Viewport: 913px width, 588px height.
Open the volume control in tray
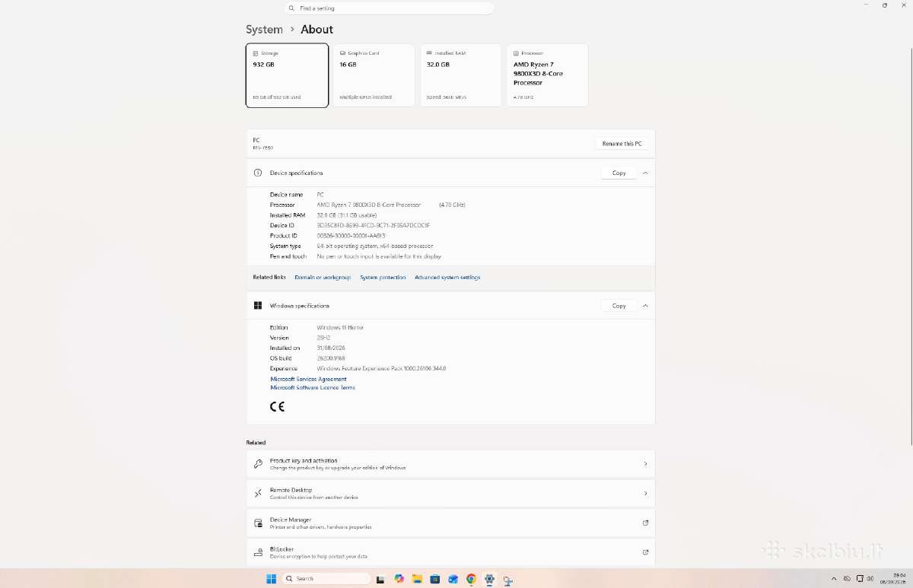click(x=870, y=579)
